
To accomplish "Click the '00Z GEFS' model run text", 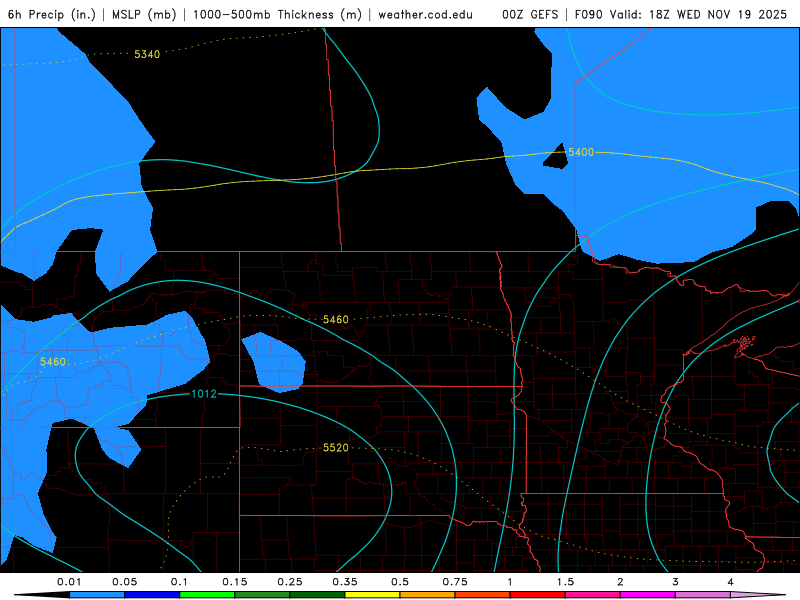I will [x=530, y=14].
